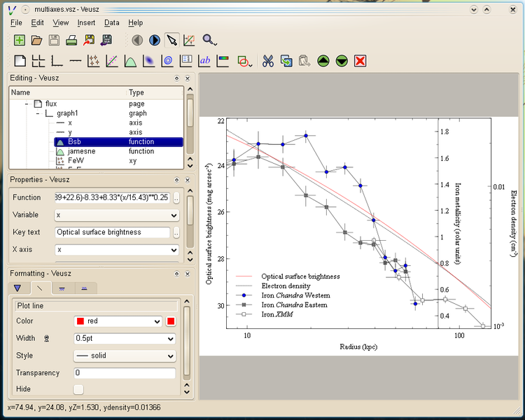This screenshot has height=420, width=525.
Task: Open the line Style solid dropdown
Action: pyautogui.click(x=125, y=356)
